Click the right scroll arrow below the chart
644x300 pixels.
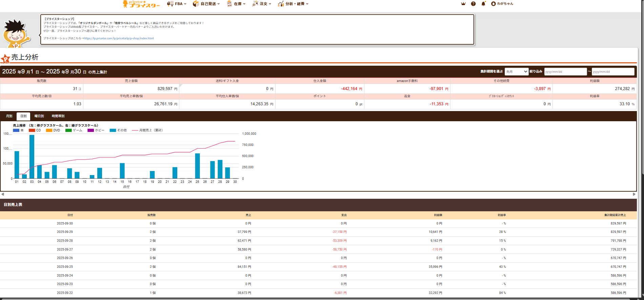click(634, 194)
